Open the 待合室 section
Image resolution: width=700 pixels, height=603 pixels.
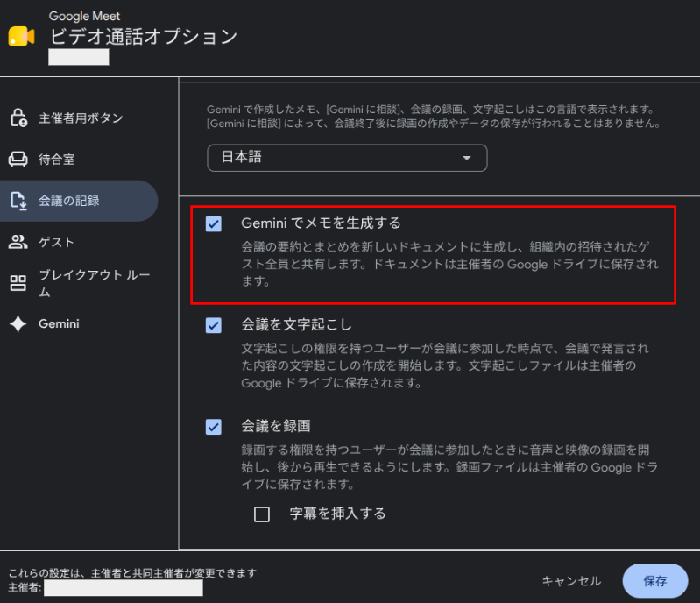tap(79, 159)
